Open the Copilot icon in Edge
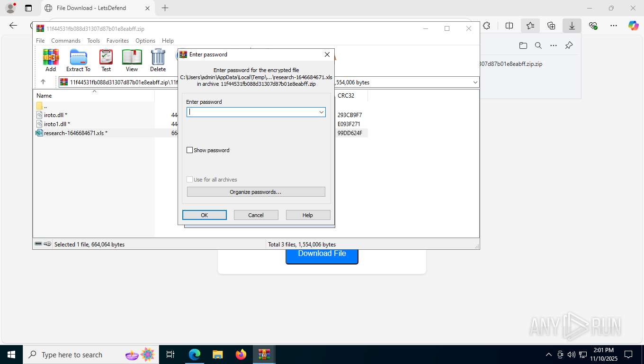 tap(634, 26)
